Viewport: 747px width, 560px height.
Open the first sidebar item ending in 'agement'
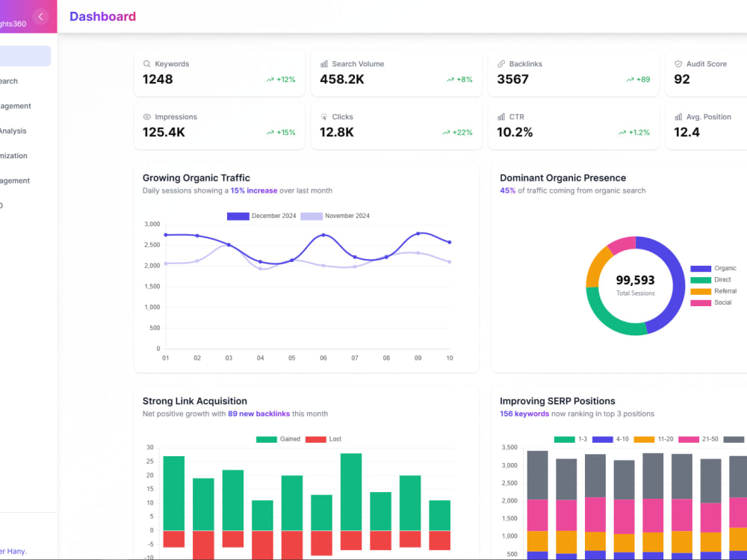pyautogui.click(x=16, y=106)
